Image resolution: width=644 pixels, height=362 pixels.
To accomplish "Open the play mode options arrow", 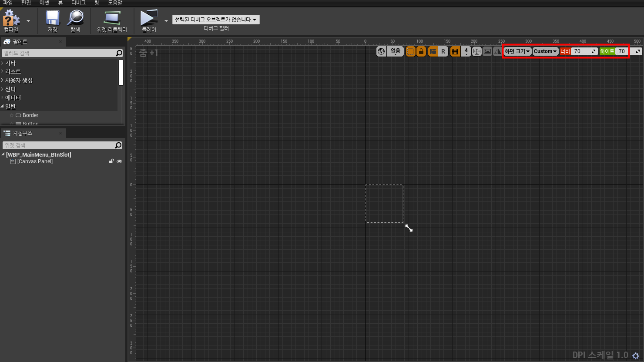I will (166, 21).
